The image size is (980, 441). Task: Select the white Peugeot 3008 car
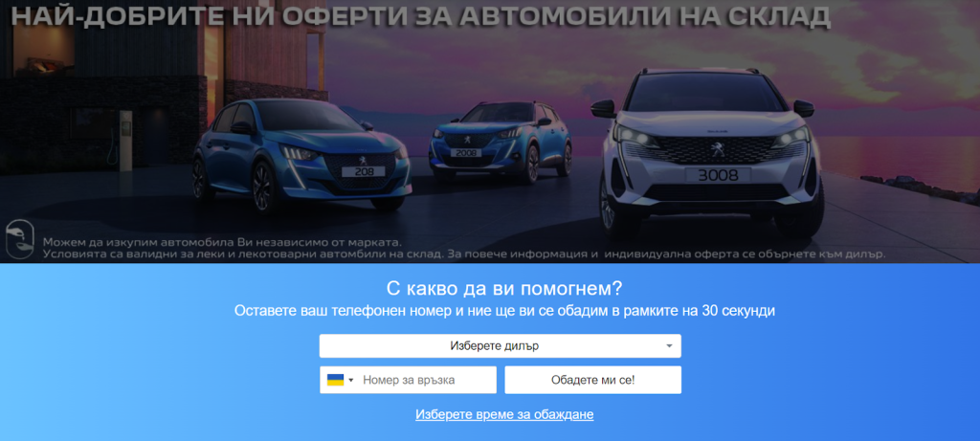tap(707, 152)
